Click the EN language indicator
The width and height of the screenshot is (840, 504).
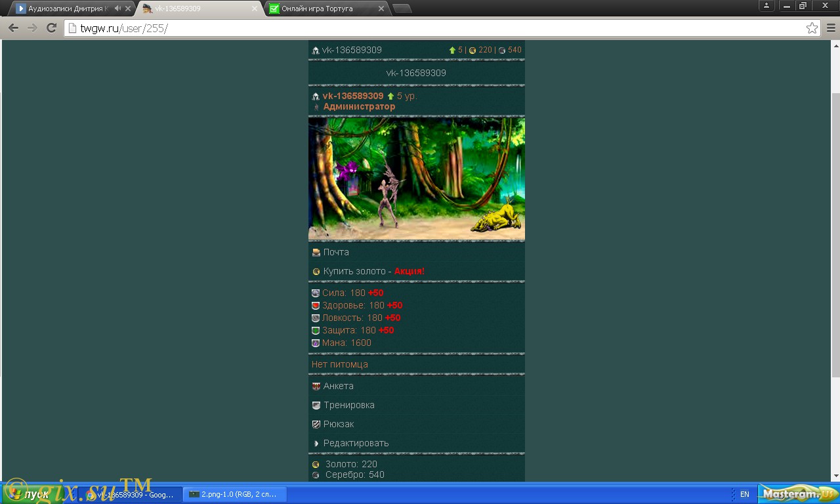(745, 494)
